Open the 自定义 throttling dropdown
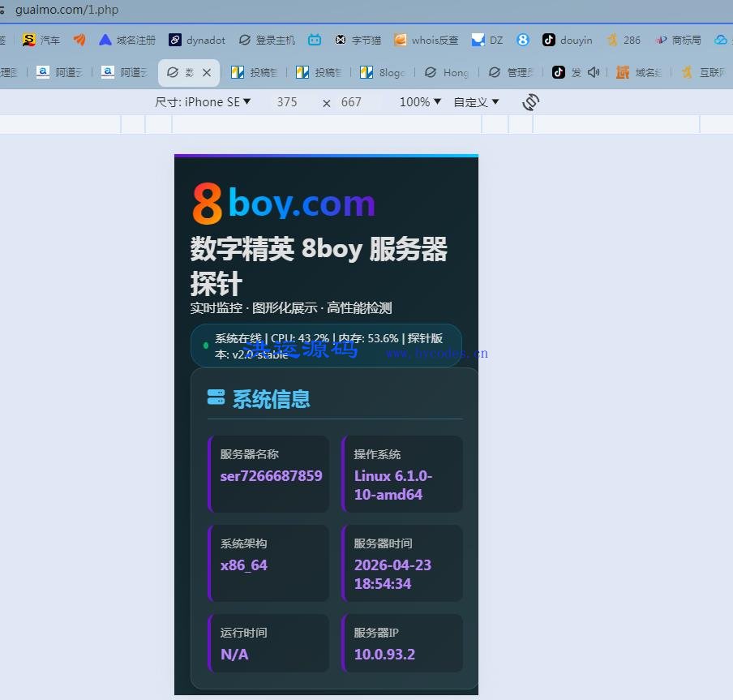This screenshot has height=700, width=733. click(476, 102)
